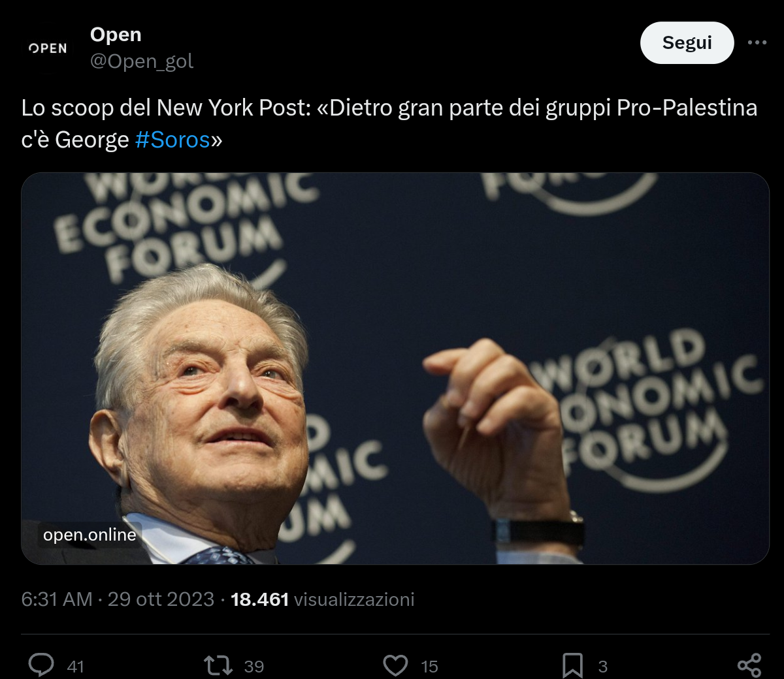View the reply count next to the comment icon
This screenshot has height=679, width=784.
76,667
